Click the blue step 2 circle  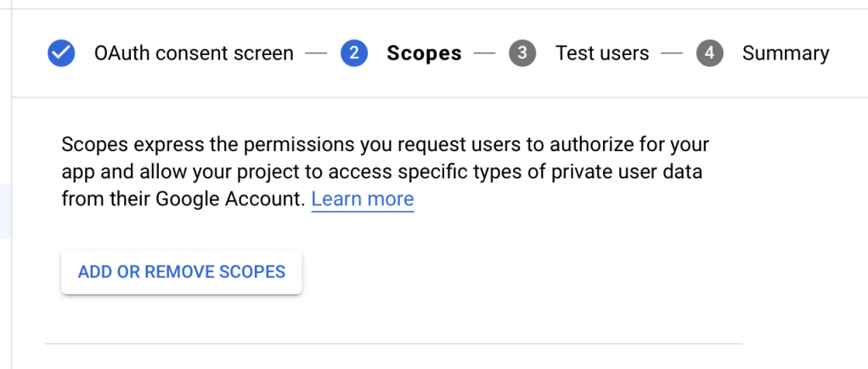pyautogui.click(x=353, y=53)
